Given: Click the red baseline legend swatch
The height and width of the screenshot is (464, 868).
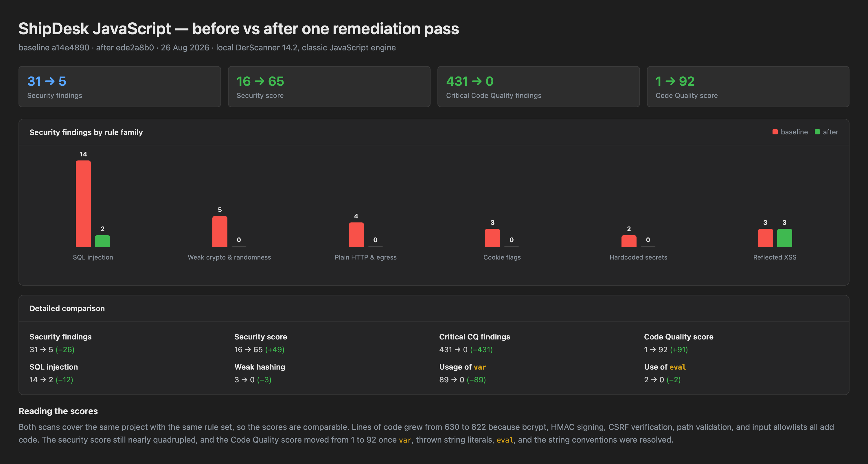Looking at the screenshot, I should tap(775, 132).
